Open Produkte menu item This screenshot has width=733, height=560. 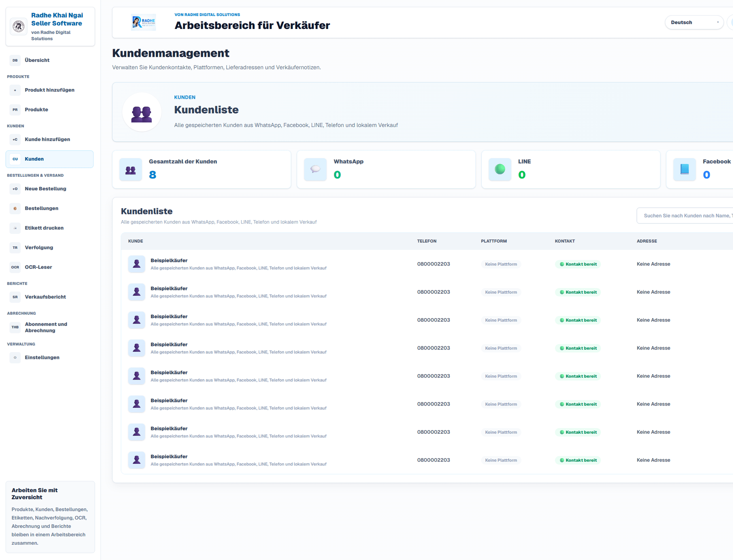tap(50, 110)
